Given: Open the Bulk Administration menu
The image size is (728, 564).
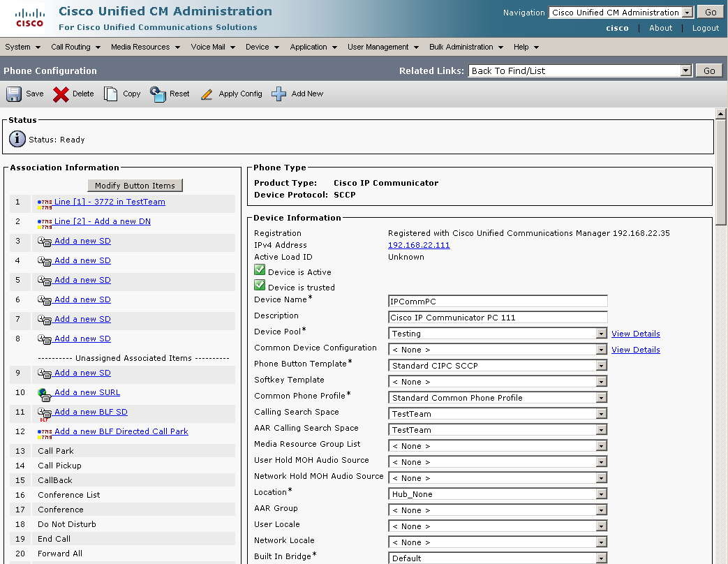Looking at the screenshot, I should pyautogui.click(x=466, y=47).
